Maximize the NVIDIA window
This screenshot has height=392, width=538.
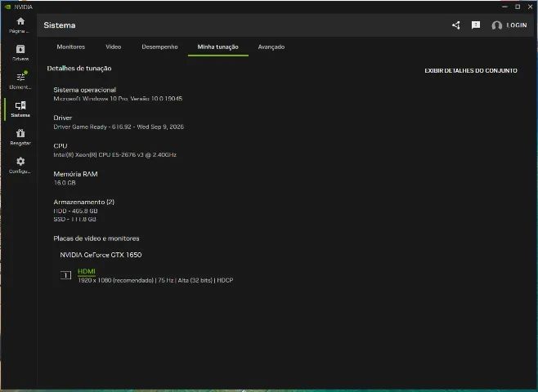tap(518, 7)
